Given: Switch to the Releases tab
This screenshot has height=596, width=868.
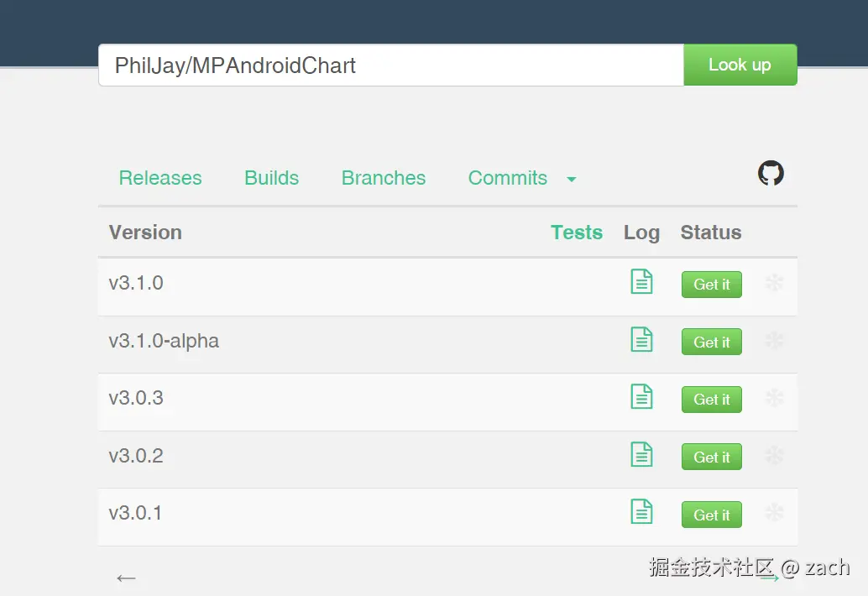Looking at the screenshot, I should (160, 178).
